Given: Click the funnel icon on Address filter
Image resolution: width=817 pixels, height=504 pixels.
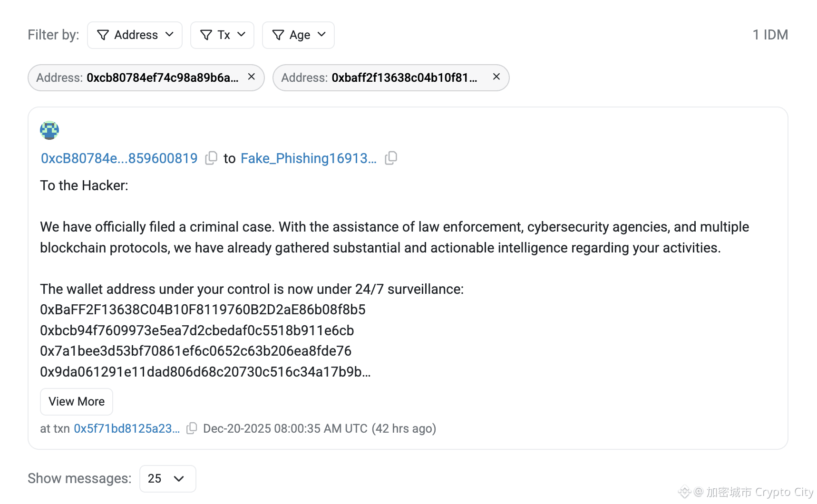Looking at the screenshot, I should click(103, 35).
